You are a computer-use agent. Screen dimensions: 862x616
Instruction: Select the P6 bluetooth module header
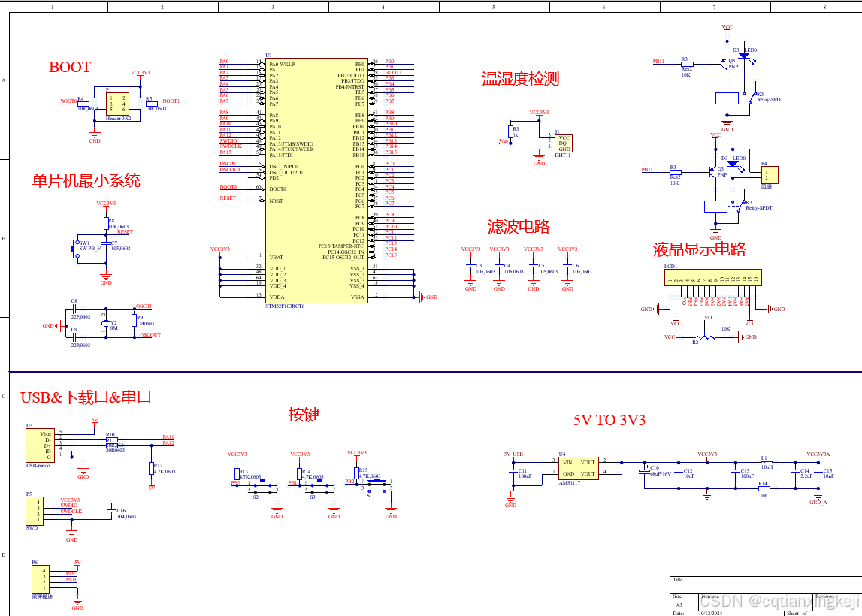(x=40, y=580)
